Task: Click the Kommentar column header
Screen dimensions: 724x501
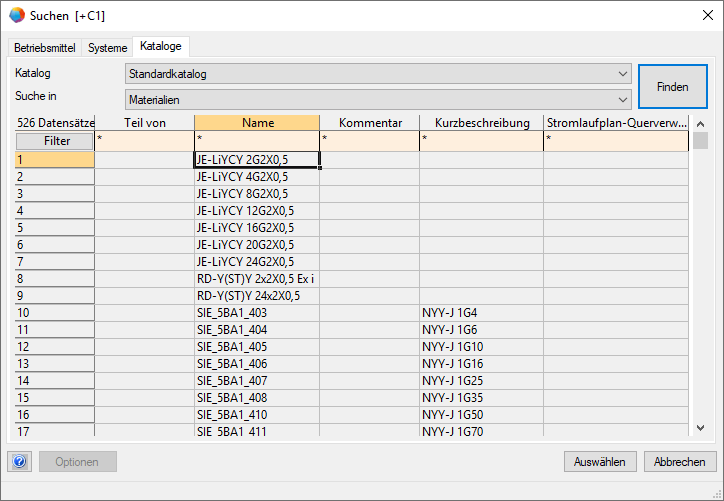Action: tap(369, 123)
